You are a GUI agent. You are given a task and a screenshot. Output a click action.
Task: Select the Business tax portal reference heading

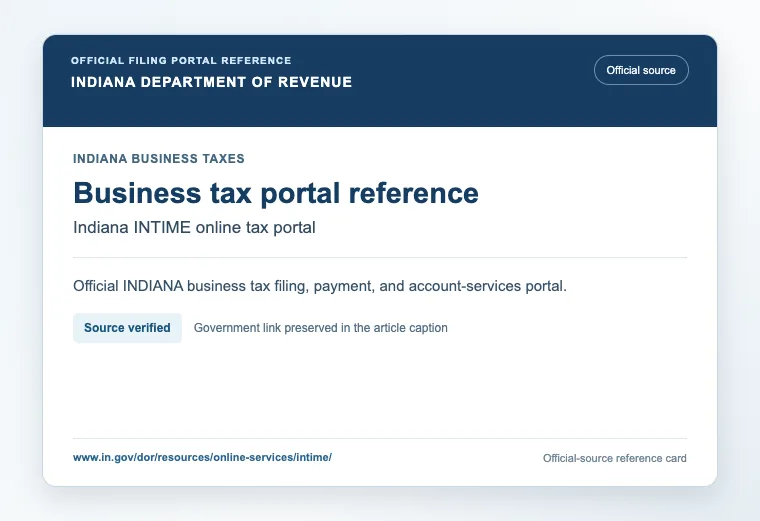pyautogui.click(x=276, y=193)
